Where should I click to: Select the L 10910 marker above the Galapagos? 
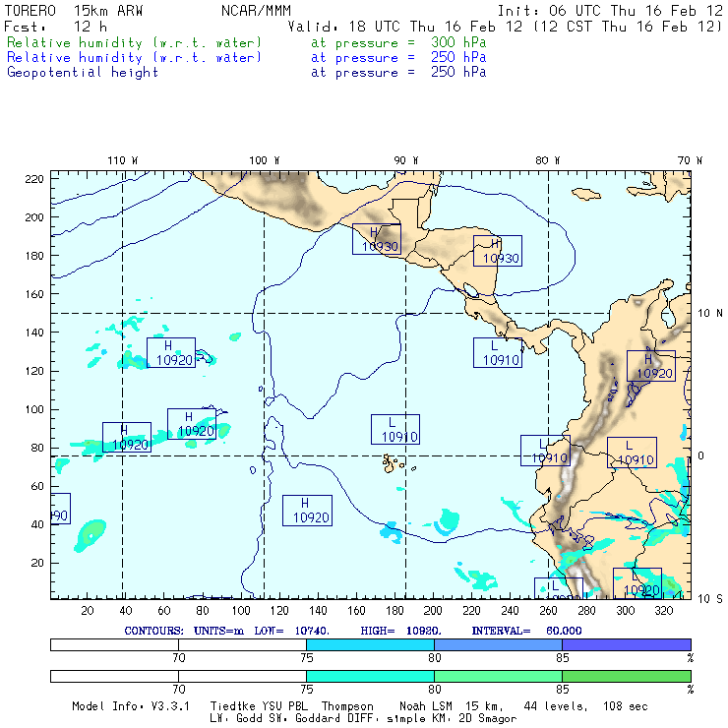tap(394, 429)
